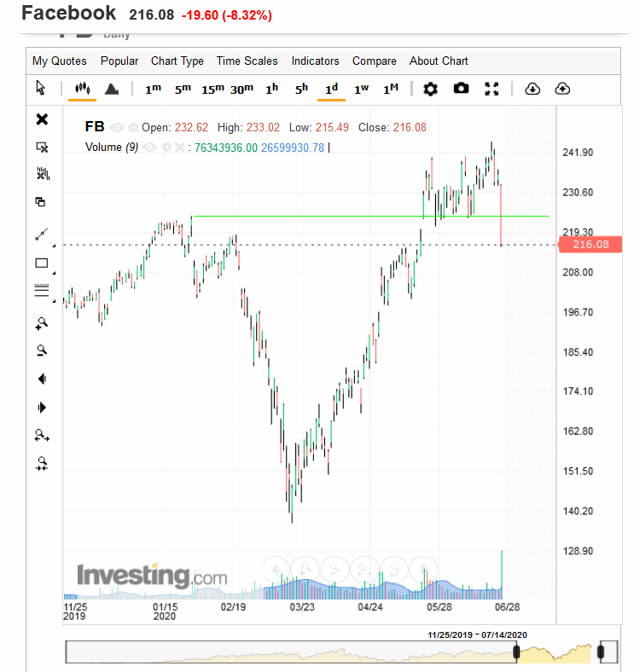
Task: Toggle FB series visibility eye icon
Action: (116, 127)
